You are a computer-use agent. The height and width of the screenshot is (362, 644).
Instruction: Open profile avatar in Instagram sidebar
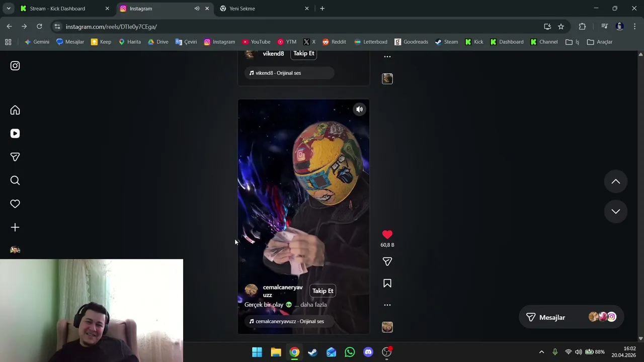[15, 250]
